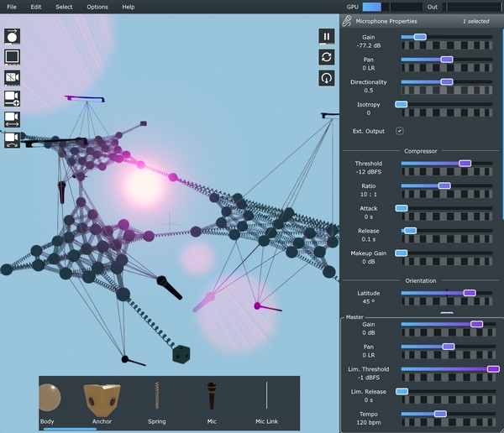
Task: Click the square frame tool icon
Action: click(x=12, y=57)
